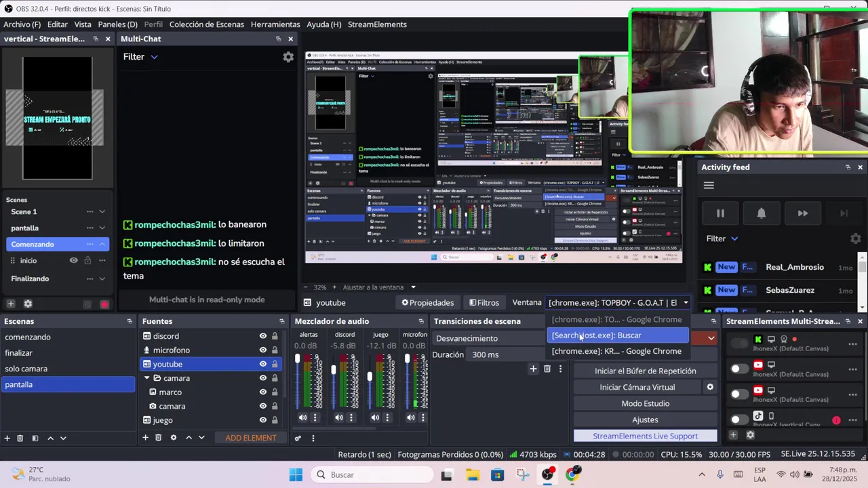
Task: Expand Scene 1 in vertical scenes
Action: click(102, 211)
